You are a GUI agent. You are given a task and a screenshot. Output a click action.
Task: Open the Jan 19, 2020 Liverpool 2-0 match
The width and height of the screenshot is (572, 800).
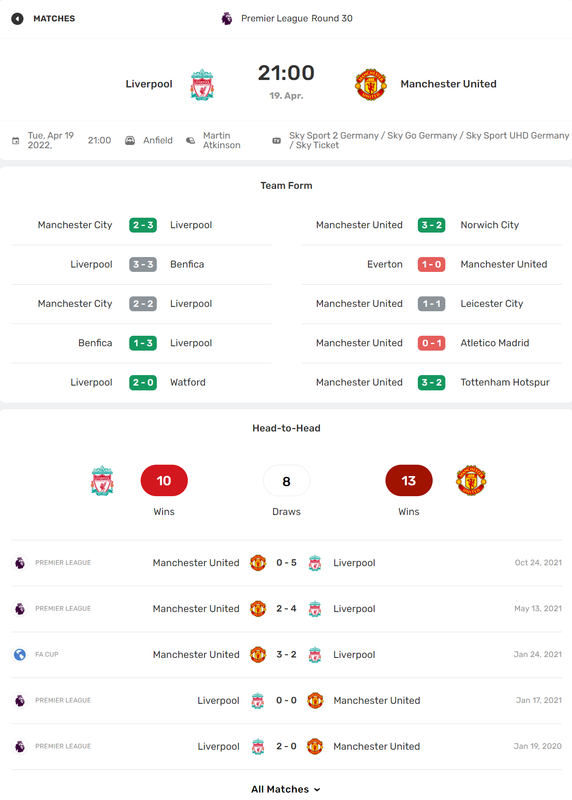tap(286, 746)
